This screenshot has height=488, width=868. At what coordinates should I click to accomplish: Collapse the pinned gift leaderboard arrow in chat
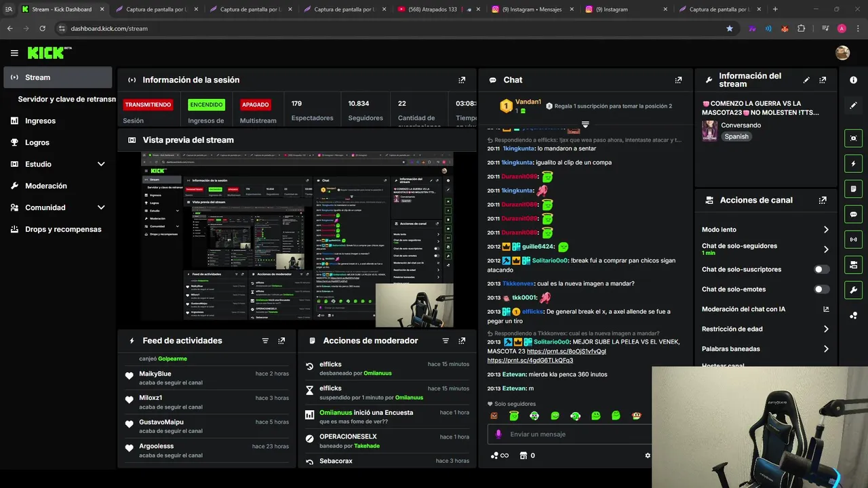(585, 125)
